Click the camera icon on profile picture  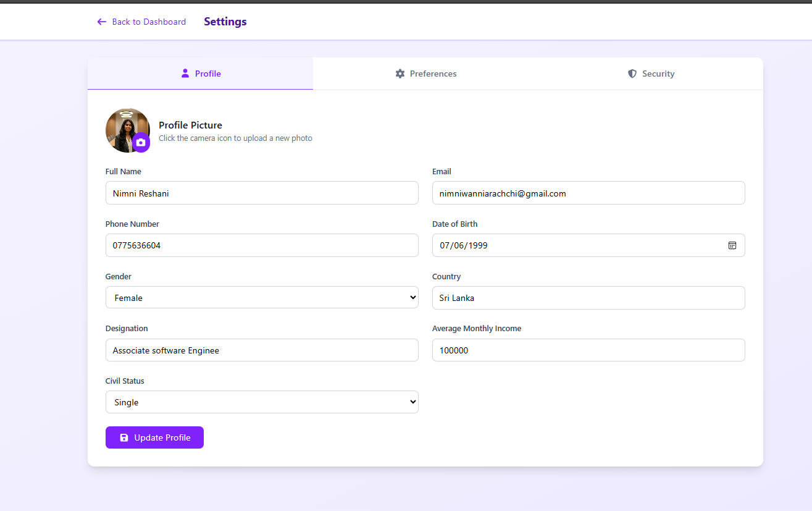point(141,143)
